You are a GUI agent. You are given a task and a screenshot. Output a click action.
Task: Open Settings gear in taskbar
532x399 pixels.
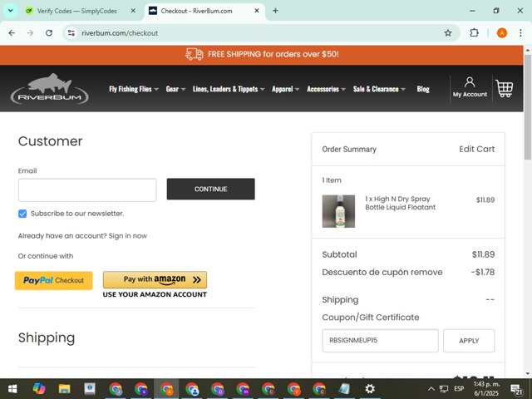click(369, 389)
